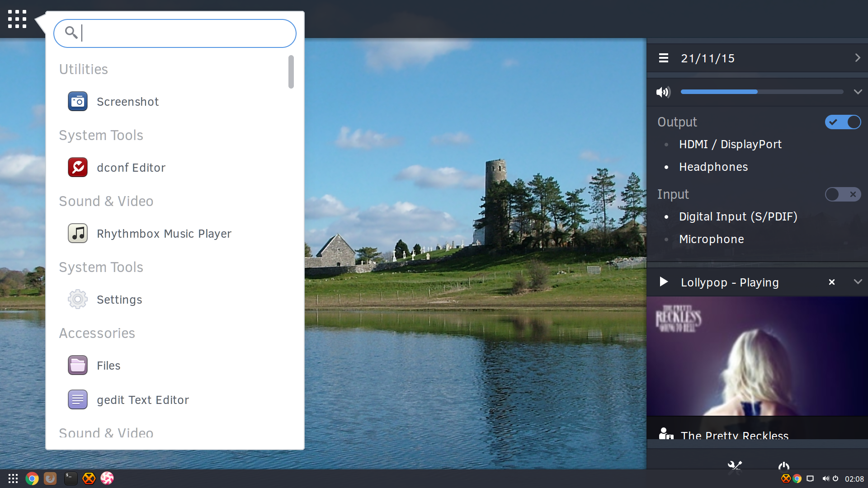Collapse the Lollypop player section
The width and height of the screenshot is (868, 488).
[x=858, y=282]
